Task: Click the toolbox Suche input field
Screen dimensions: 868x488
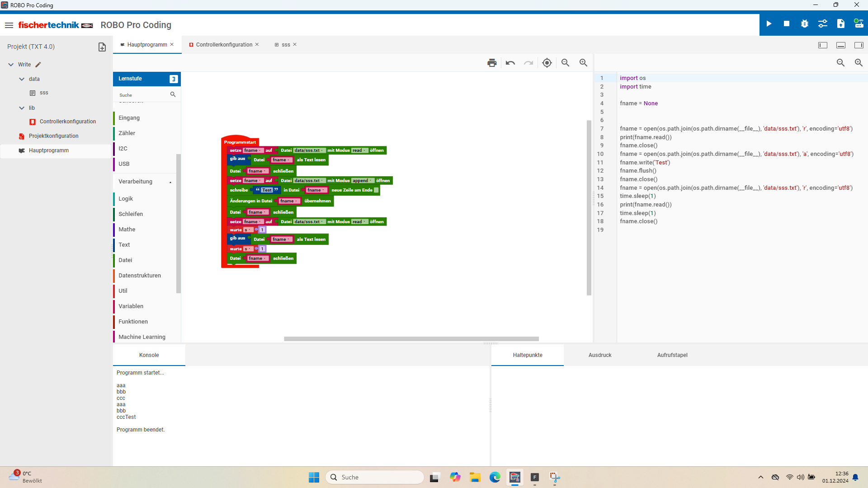Action: point(142,95)
